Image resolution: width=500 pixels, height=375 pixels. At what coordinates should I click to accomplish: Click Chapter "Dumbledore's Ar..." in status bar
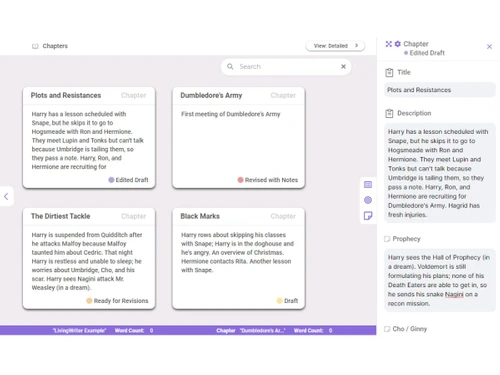click(251, 330)
